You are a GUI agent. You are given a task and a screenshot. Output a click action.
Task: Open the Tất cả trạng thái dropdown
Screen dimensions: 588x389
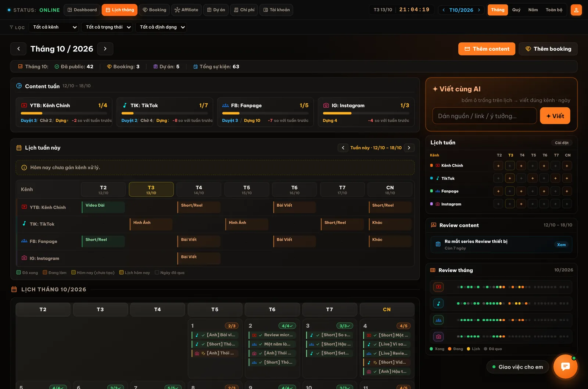(x=108, y=27)
